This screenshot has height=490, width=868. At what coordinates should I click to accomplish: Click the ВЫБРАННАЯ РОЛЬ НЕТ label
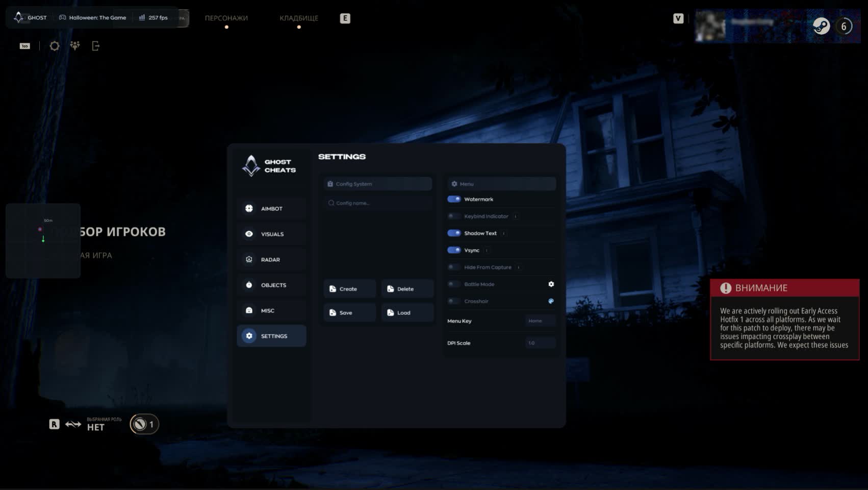(104, 424)
